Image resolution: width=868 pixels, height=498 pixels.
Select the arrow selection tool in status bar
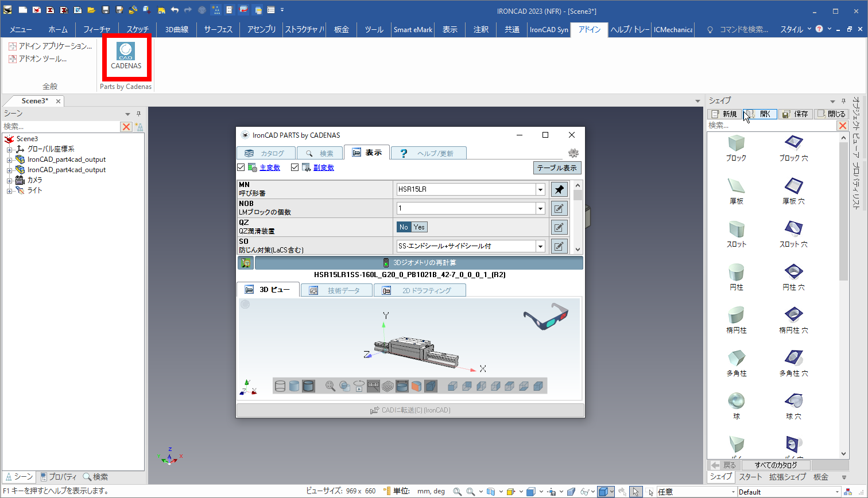(x=635, y=492)
